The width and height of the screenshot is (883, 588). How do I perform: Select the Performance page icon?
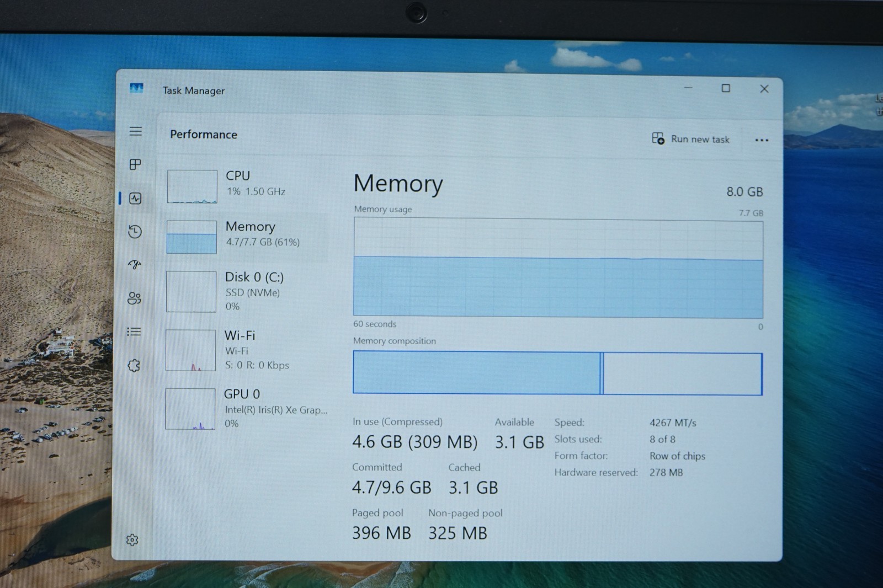(135, 199)
